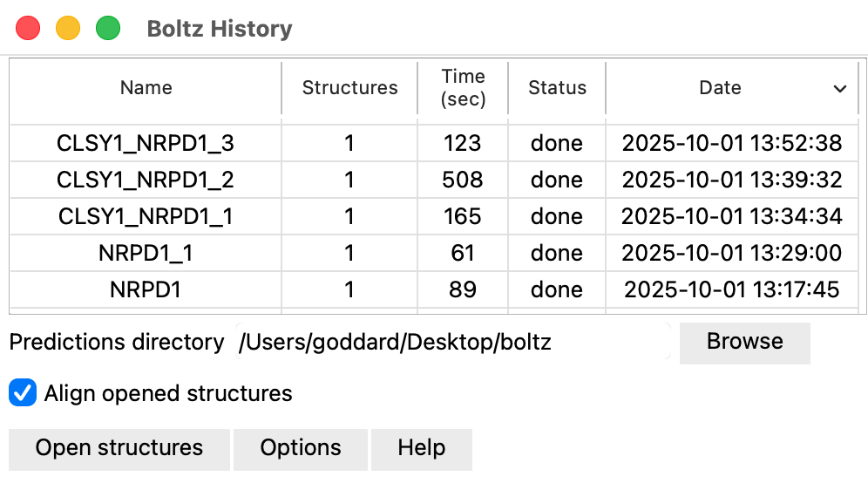Select the CLSY1_NRPD1_3 row
The width and height of the screenshot is (868, 490).
click(146, 143)
